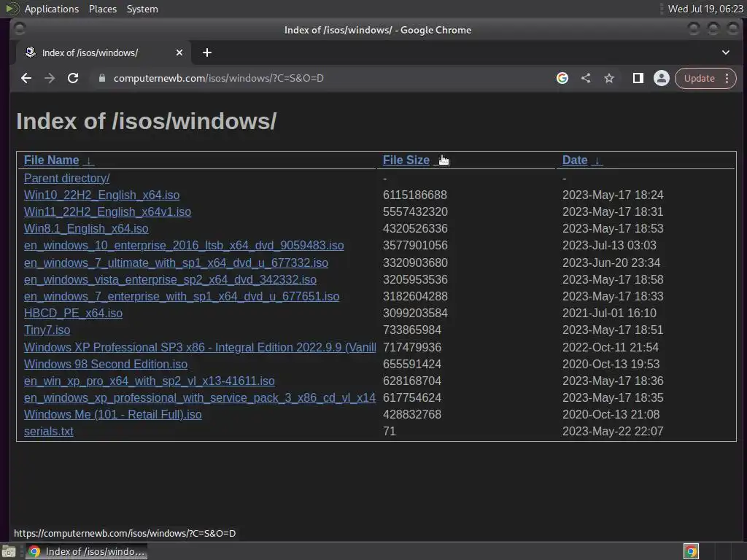This screenshot has height=560, width=747.
Task: Download Tiny7.iso
Action: [47, 330]
